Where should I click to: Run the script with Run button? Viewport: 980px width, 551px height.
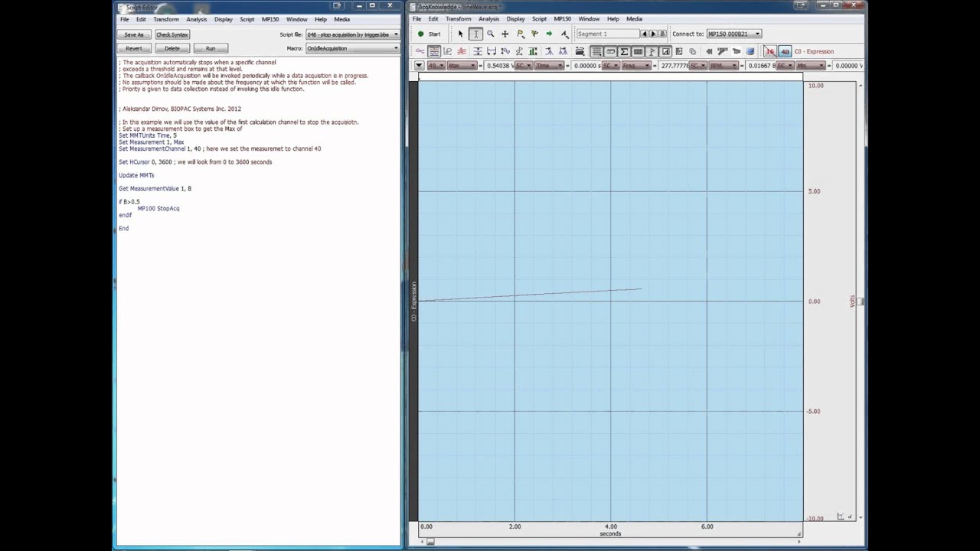click(x=211, y=48)
